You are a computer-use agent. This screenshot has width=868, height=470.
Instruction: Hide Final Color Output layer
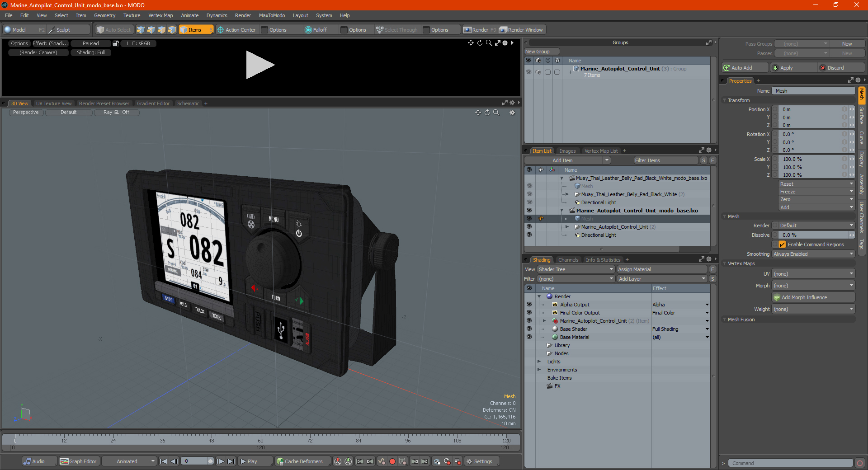pyautogui.click(x=529, y=313)
